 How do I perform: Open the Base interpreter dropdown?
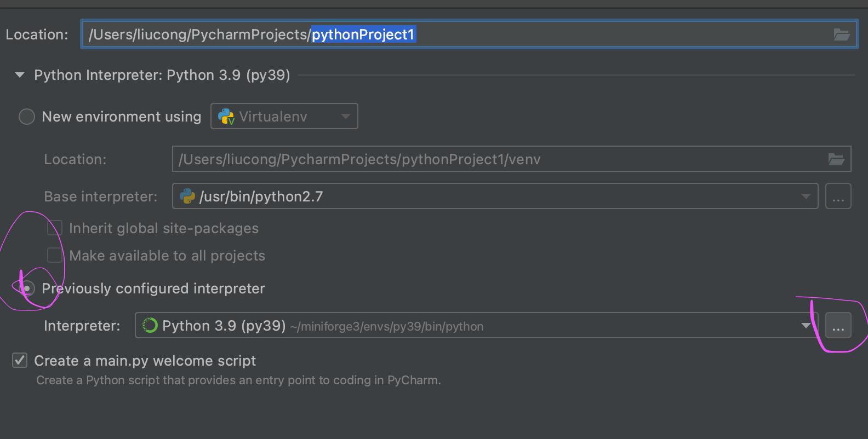click(x=495, y=197)
